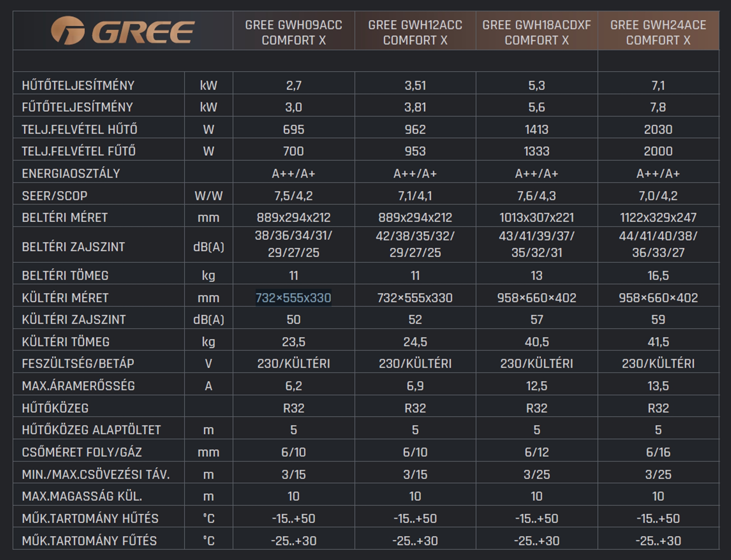Click the 59 outdoor noise value

coord(658,319)
